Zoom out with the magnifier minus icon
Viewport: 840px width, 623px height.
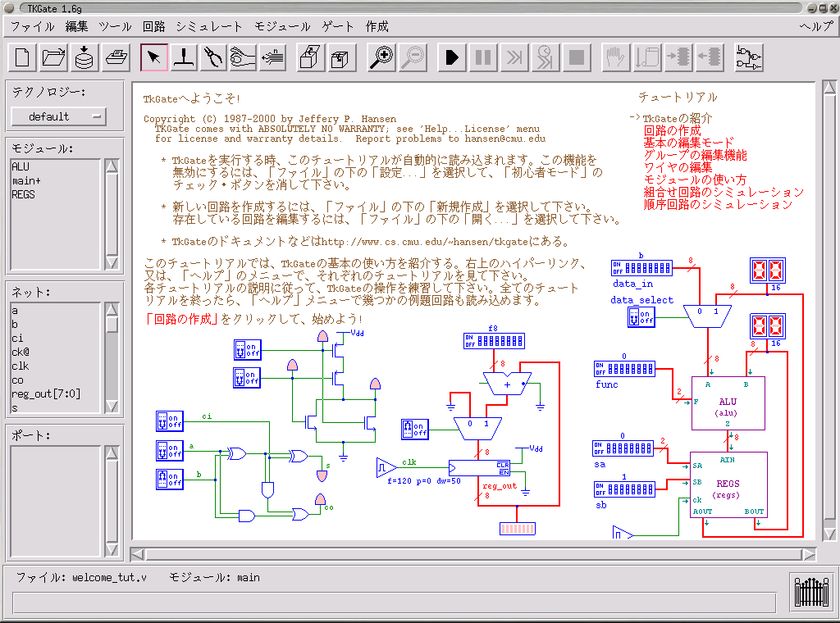tap(413, 57)
